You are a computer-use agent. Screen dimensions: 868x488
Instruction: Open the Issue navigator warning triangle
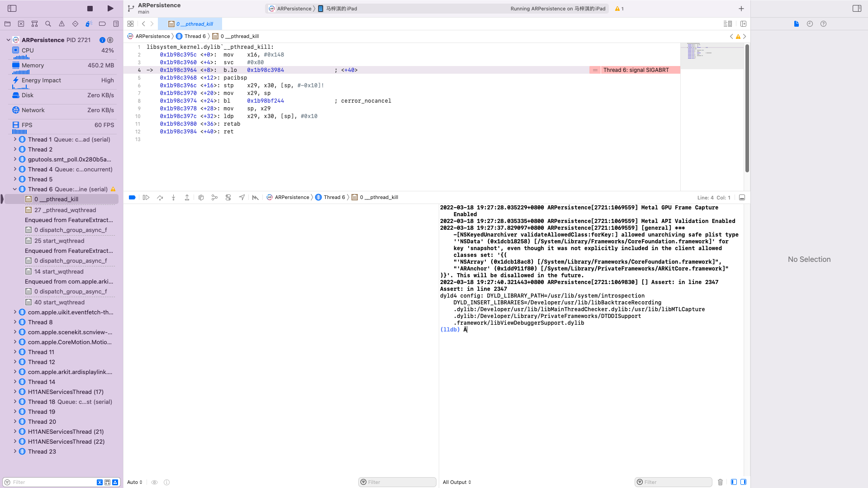[62, 24]
